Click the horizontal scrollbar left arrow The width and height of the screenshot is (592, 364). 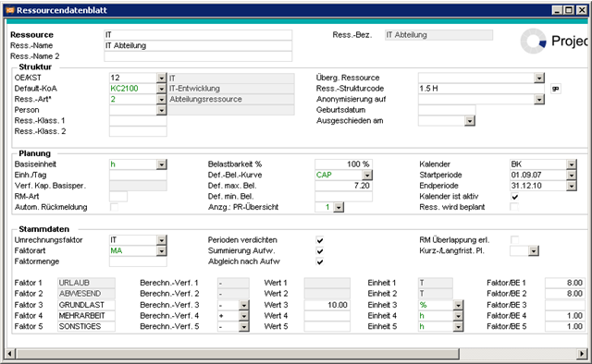10,354
